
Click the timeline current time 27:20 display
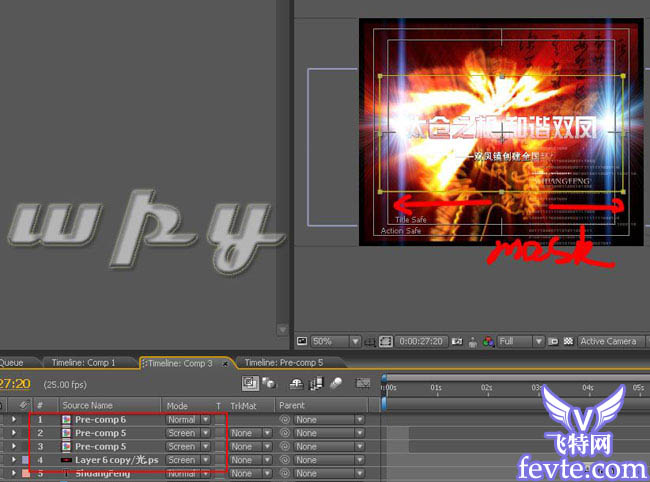(x=15, y=384)
